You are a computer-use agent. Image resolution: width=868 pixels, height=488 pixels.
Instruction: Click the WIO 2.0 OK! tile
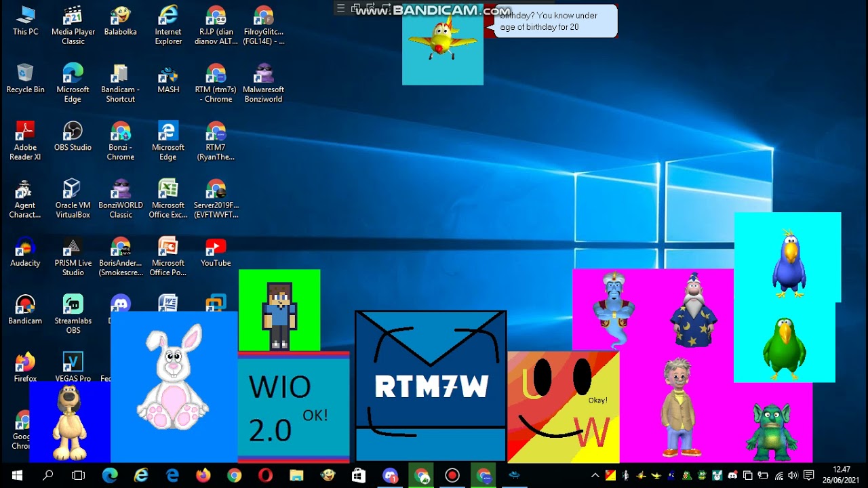pos(294,408)
